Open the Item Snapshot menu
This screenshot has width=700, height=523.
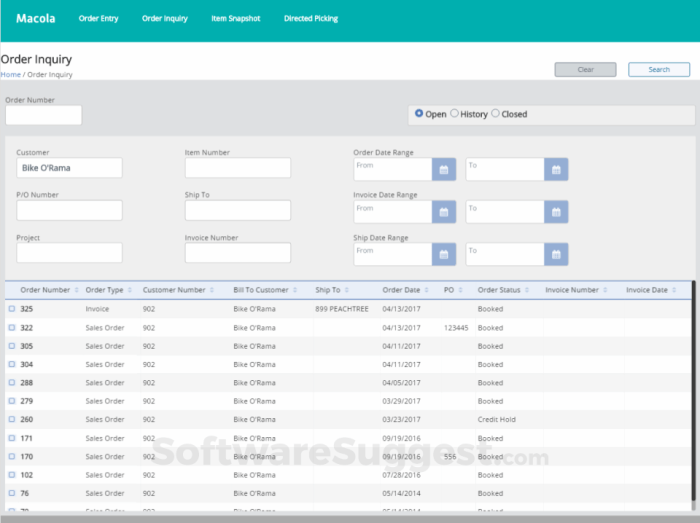(x=236, y=18)
